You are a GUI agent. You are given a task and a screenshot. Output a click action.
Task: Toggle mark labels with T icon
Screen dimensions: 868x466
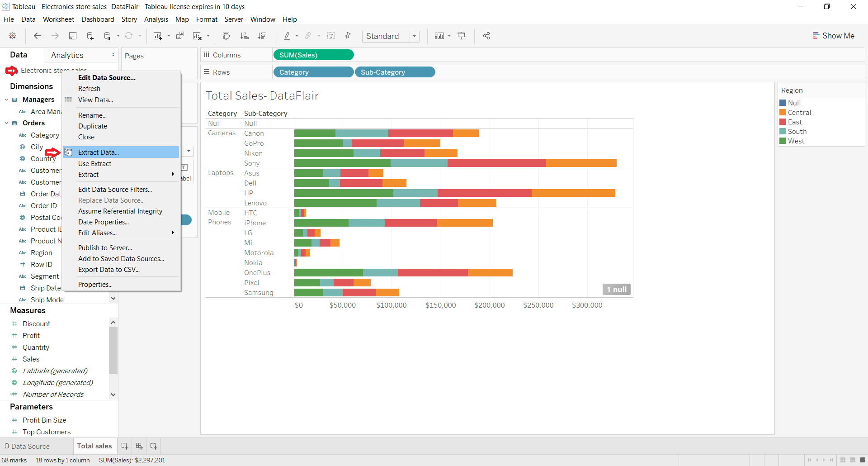pyautogui.click(x=331, y=36)
